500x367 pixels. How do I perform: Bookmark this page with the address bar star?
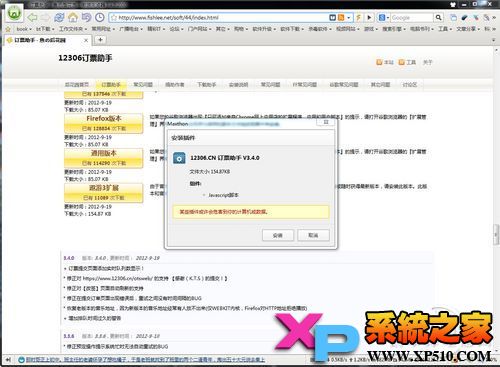114,18
